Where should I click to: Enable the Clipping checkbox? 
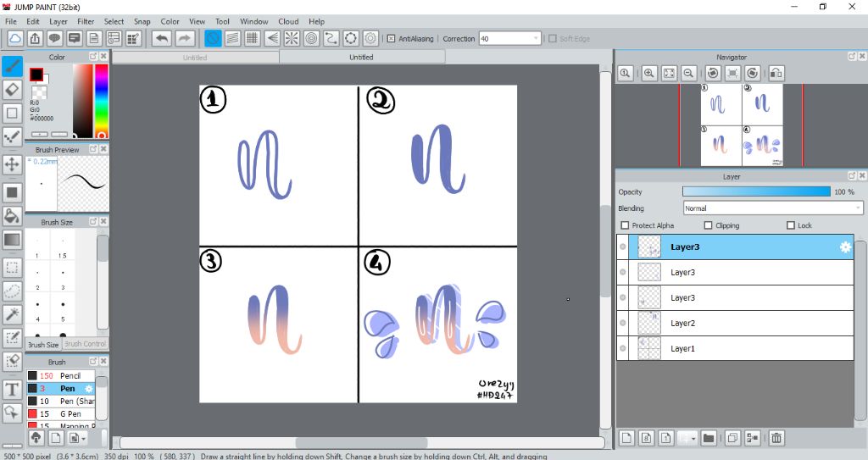(x=708, y=225)
